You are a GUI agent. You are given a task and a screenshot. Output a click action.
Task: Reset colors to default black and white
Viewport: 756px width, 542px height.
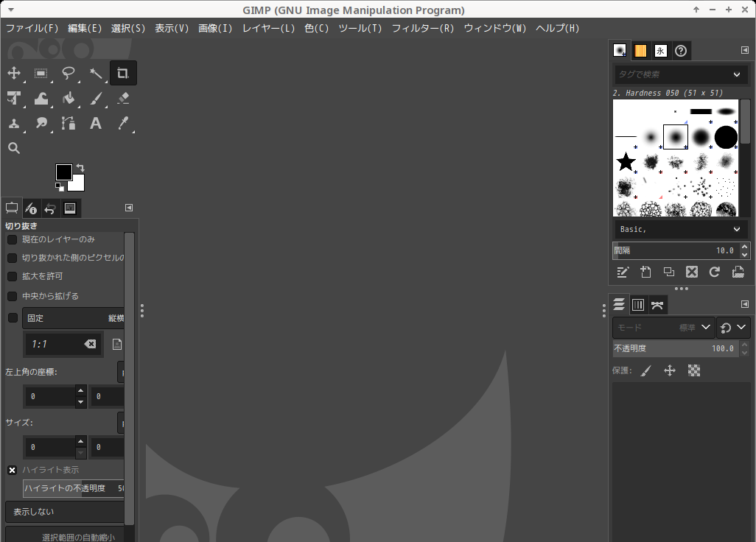tap(59, 186)
